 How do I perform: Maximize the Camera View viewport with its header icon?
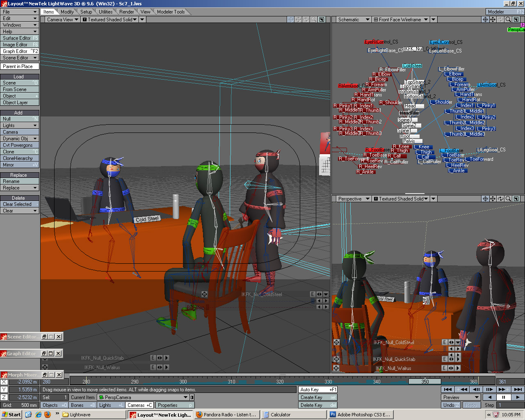(x=322, y=19)
